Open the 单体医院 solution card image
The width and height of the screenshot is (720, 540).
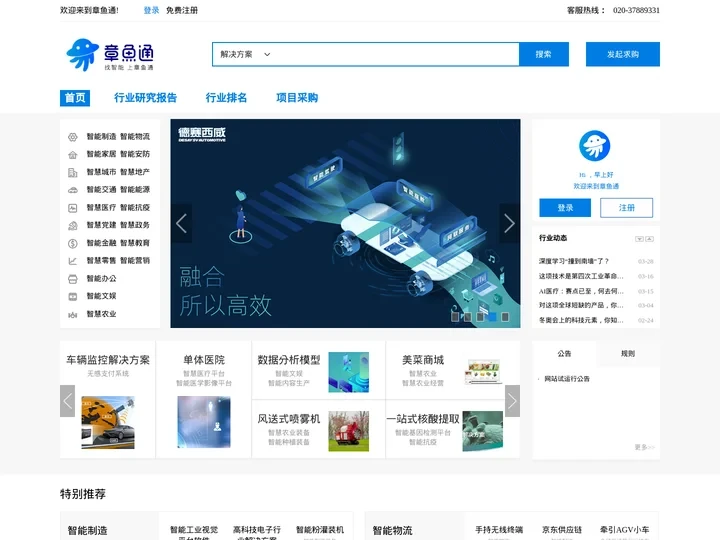click(x=204, y=422)
